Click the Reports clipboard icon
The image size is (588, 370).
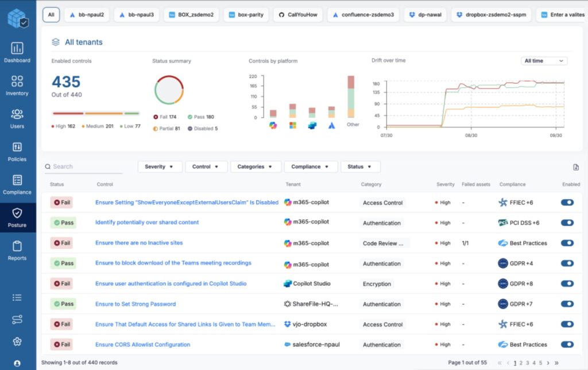pos(17,247)
